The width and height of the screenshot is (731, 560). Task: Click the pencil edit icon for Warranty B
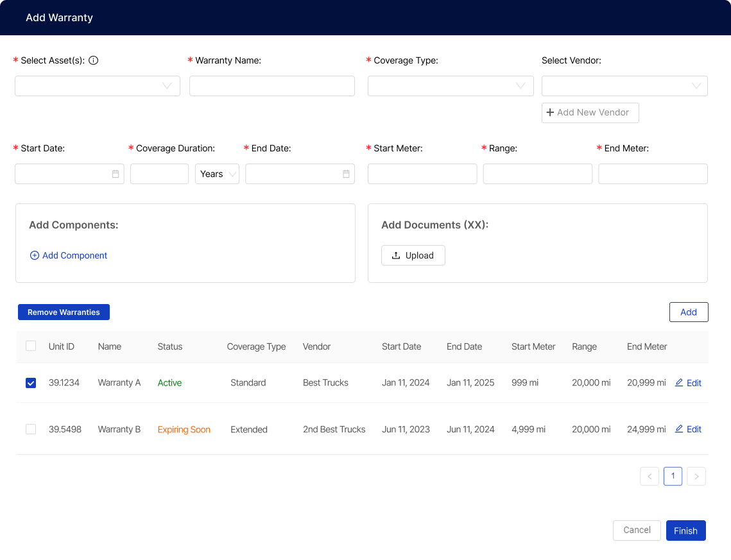pos(679,429)
